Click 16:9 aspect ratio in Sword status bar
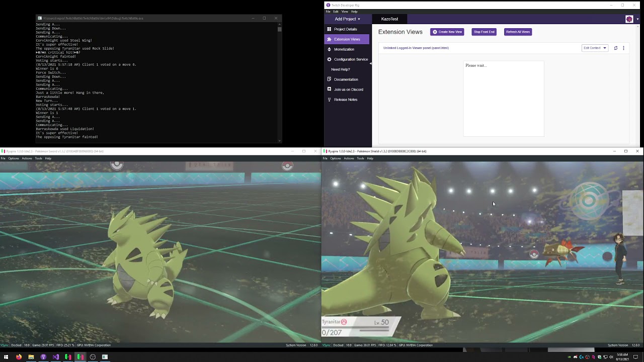 pos(26,345)
